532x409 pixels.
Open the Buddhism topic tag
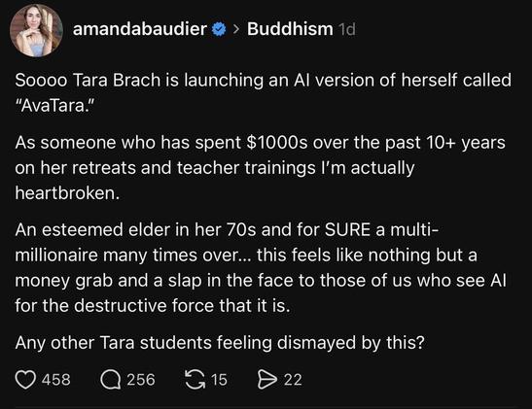tap(290, 29)
